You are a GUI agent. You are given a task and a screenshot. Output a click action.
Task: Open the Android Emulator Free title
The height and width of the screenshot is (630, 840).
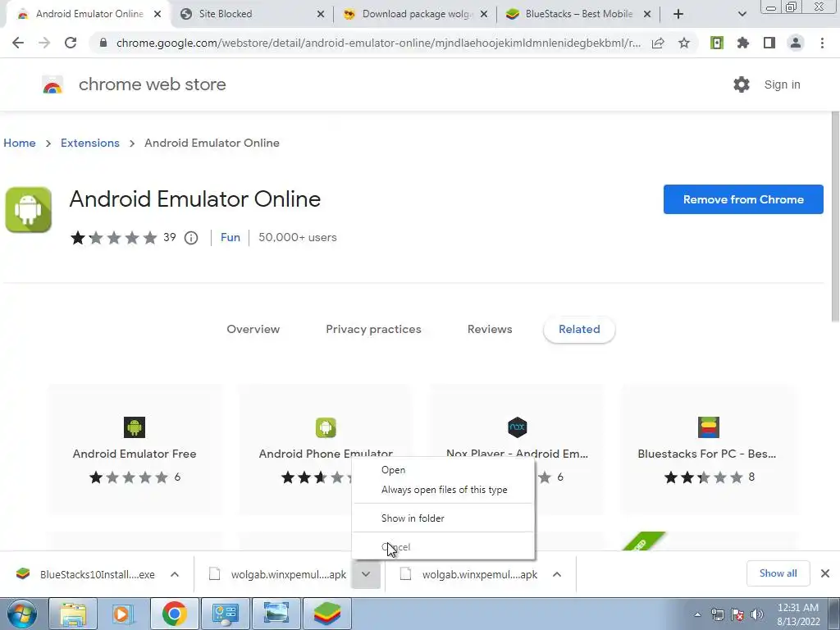pyautogui.click(x=135, y=454)
